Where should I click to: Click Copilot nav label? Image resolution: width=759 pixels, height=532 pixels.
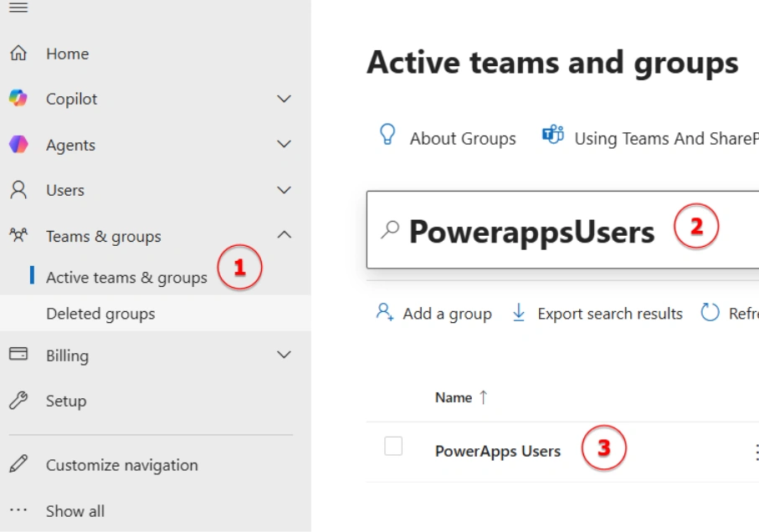click(x=72, y=100)
